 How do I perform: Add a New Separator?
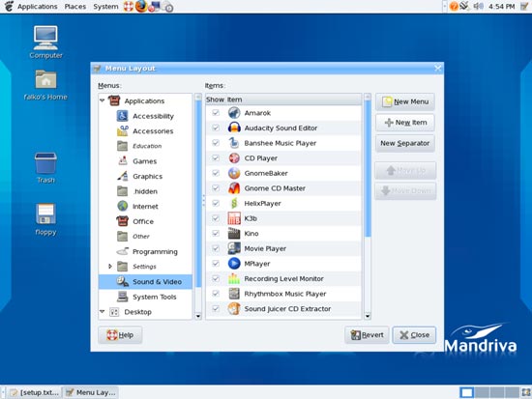[x=405, y=143]
